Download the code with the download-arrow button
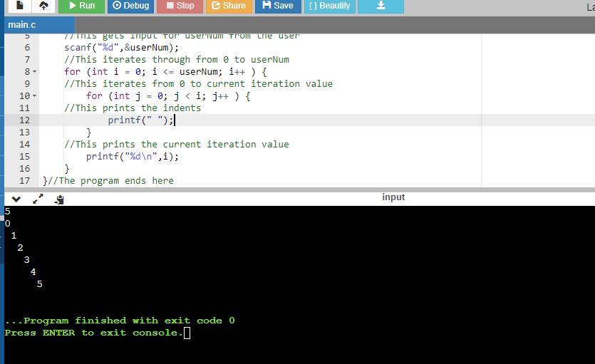The height and width of the screenshot is (364, 595). click(381, 6)
